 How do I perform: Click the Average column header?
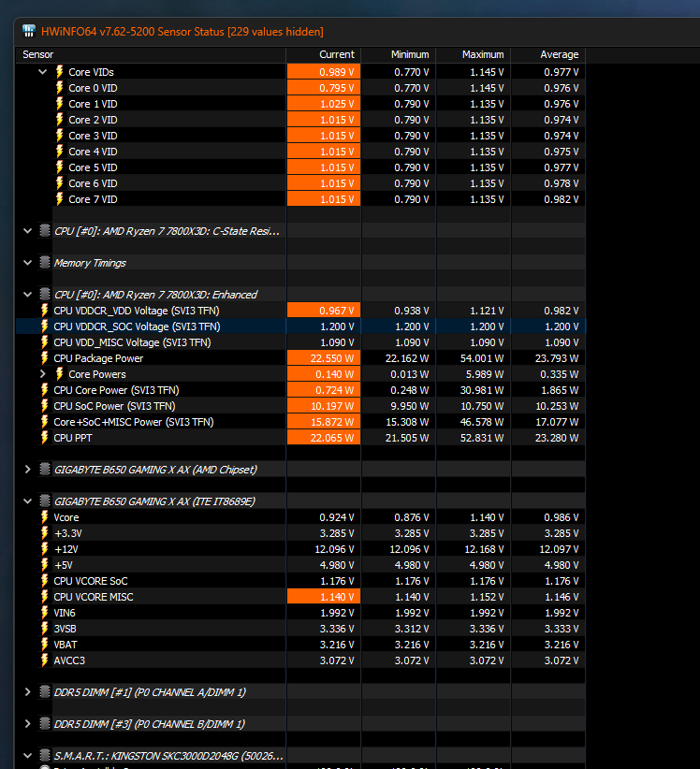pos(548,54)
